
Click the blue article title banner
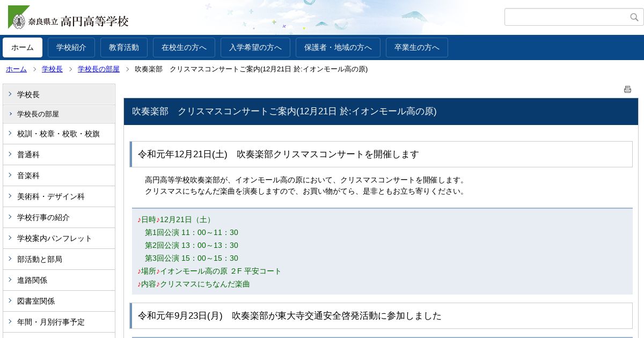[381, 112]
